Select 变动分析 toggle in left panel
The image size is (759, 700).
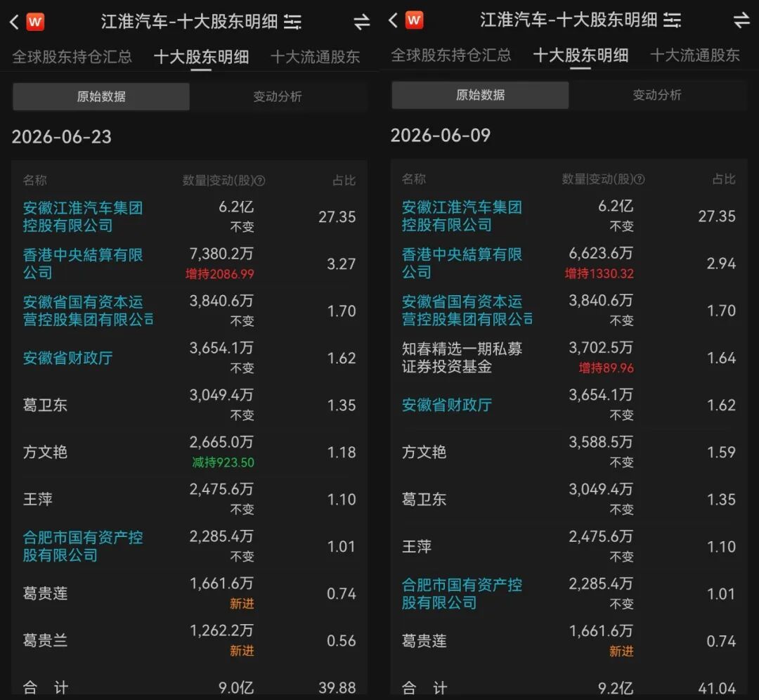[278, 96]
